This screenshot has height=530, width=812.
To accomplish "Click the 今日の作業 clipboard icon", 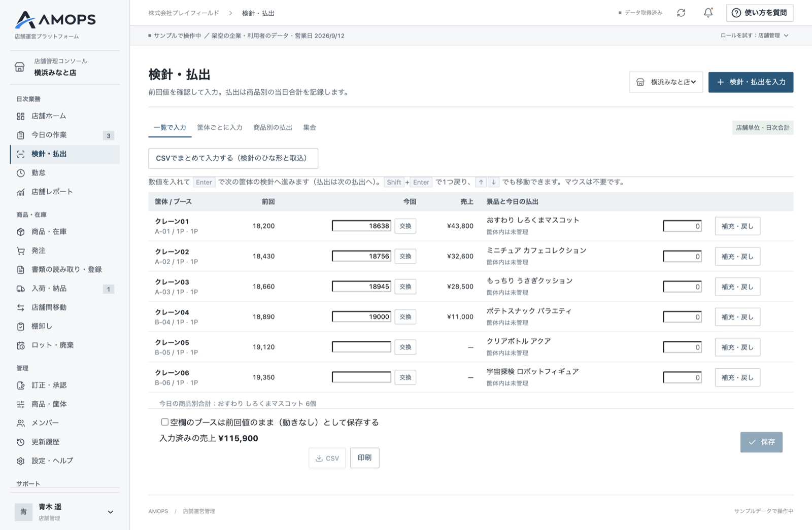I will 21,135.
